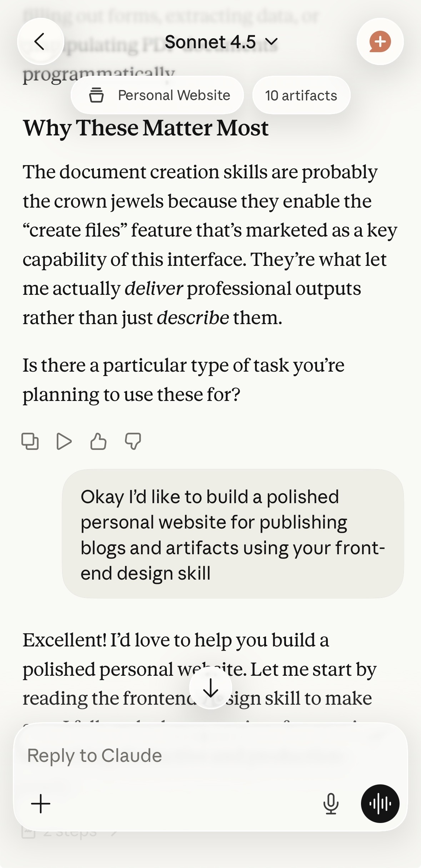
Task: View the 10 artifacts list
Action: (x=301, y=95)
